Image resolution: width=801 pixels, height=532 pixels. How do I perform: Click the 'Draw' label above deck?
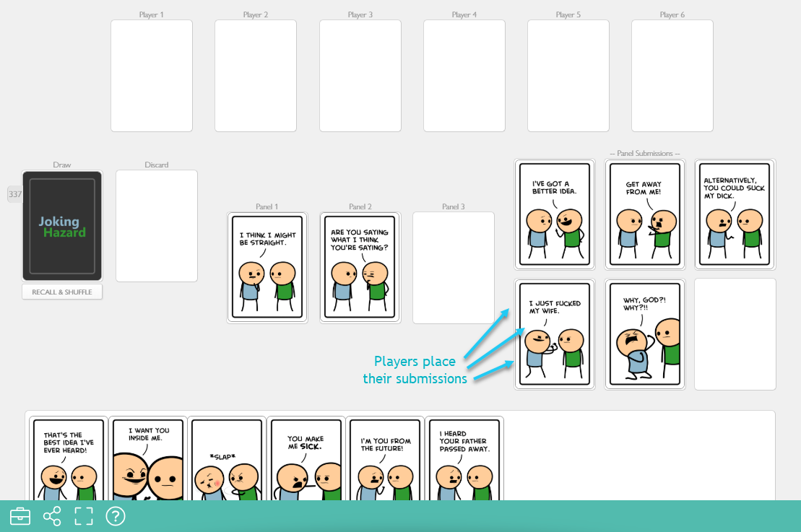pos(62,165)
